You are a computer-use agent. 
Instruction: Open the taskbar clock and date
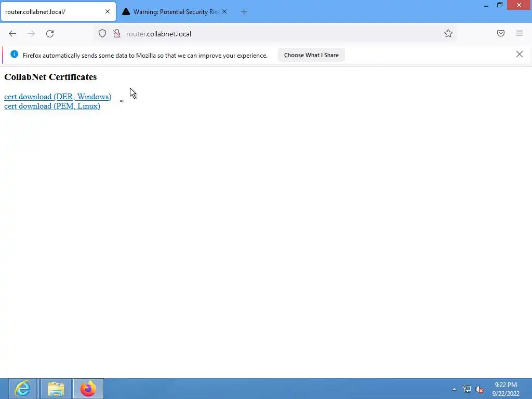(x=506, y=389)
